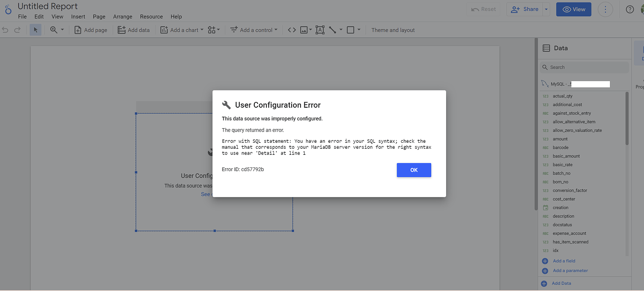Open the Add a control dropdown
Viewport: 644px width, 291px height.
click(253, 29)
